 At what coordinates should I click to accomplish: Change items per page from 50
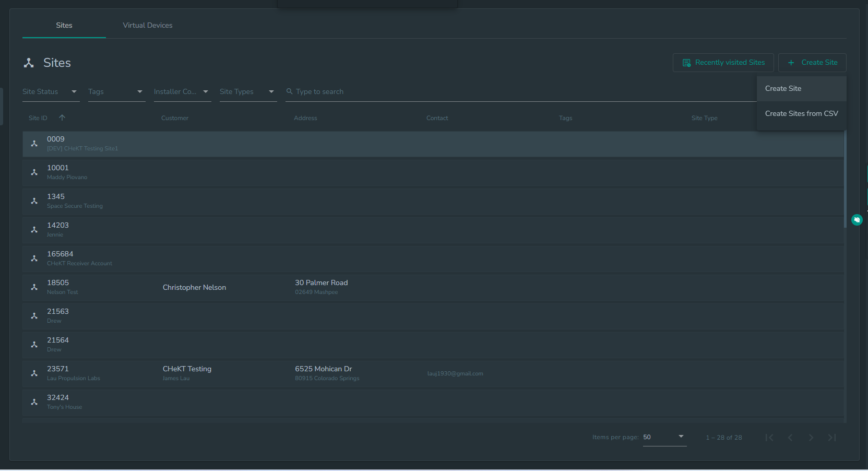664,437
